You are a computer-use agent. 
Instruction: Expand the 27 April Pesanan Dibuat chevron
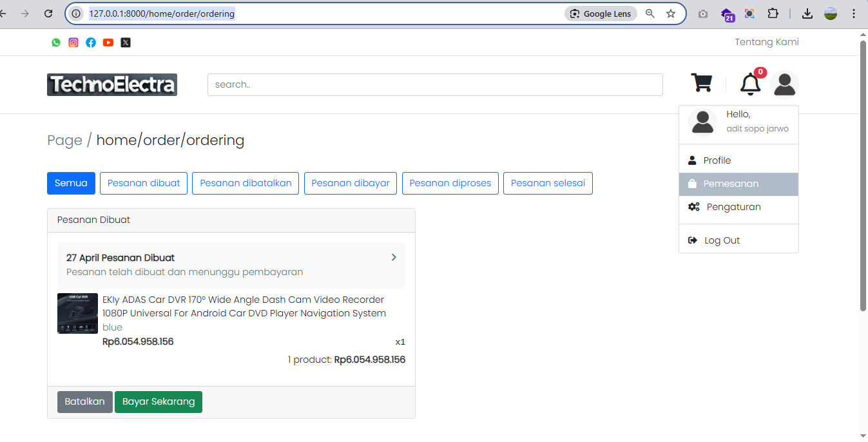[x=394, y=258]
